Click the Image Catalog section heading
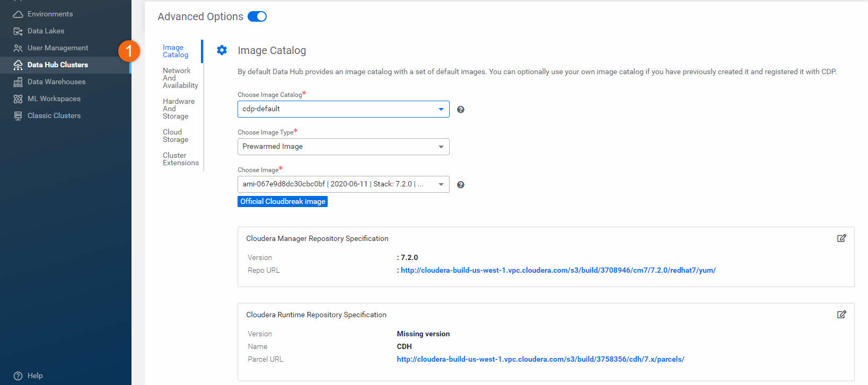Viewport: 868px width, 385px height. (271, 50)
